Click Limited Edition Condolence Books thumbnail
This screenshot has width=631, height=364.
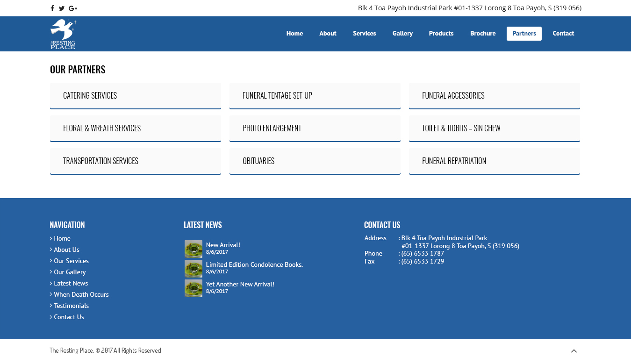[194, 269]
